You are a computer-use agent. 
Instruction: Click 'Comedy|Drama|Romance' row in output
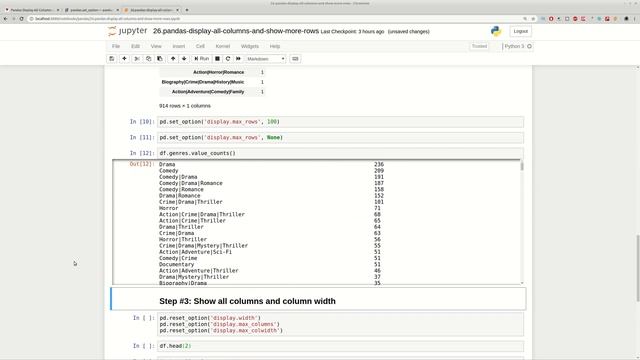tap(191, 183)
